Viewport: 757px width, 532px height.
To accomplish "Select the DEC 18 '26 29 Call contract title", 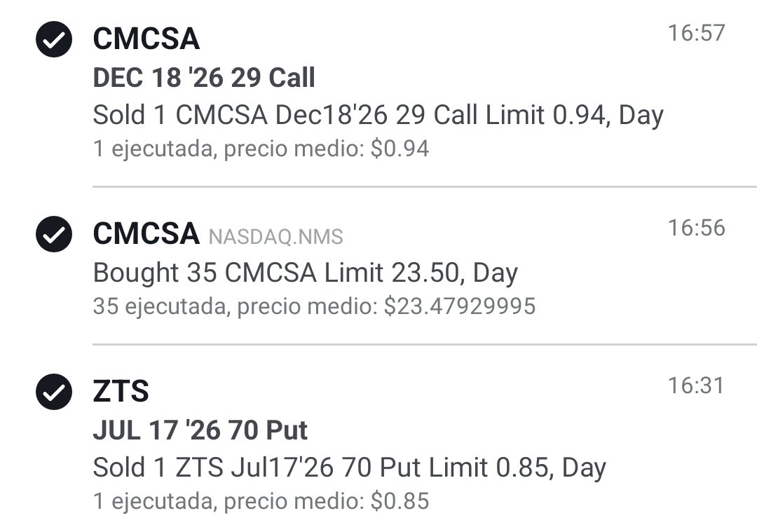I will click(204, 77).
